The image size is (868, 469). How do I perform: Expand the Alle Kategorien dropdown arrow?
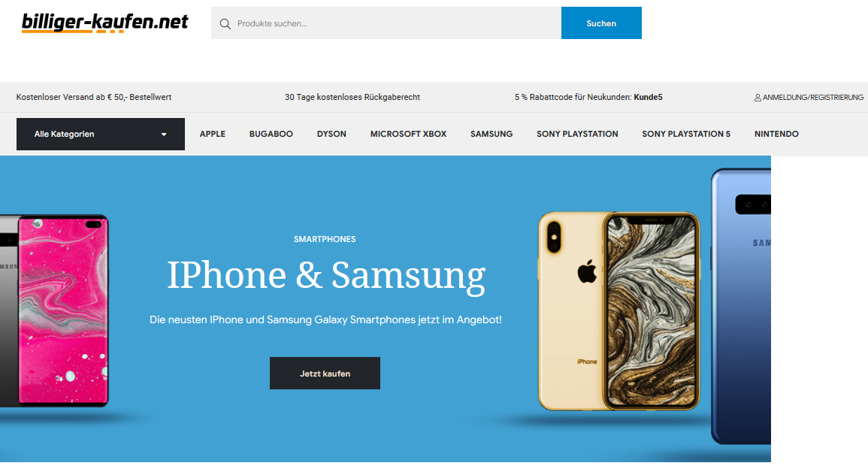[164, 135]
